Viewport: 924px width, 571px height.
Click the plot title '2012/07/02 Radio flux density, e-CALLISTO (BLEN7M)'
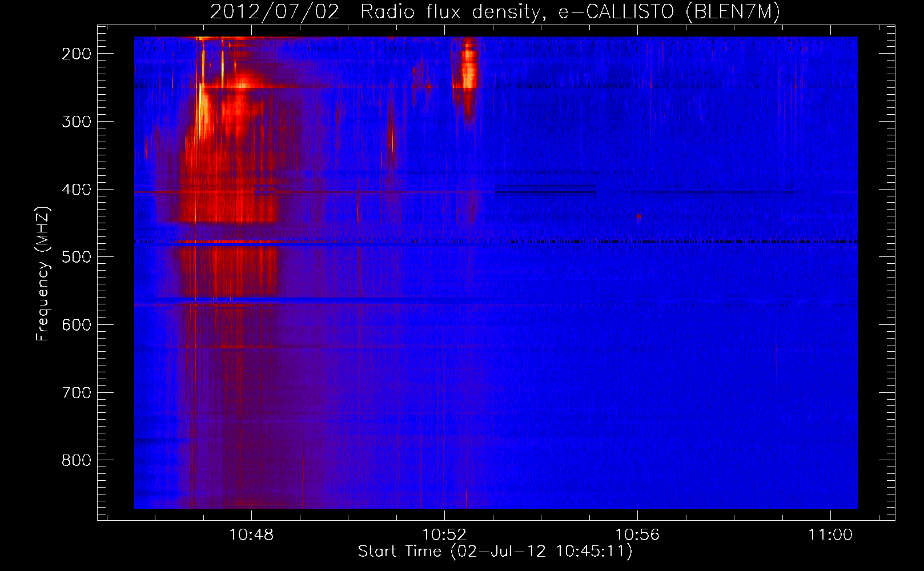pos(495,12)
